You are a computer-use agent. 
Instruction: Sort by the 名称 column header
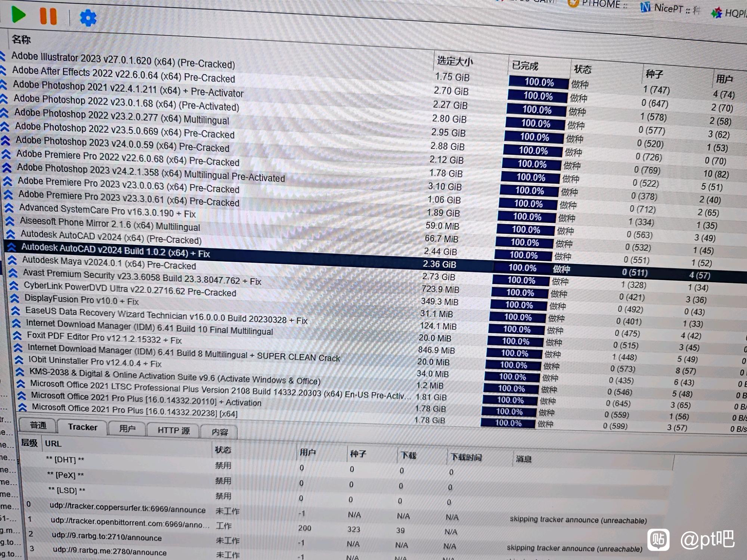click(x=21, y=40)
